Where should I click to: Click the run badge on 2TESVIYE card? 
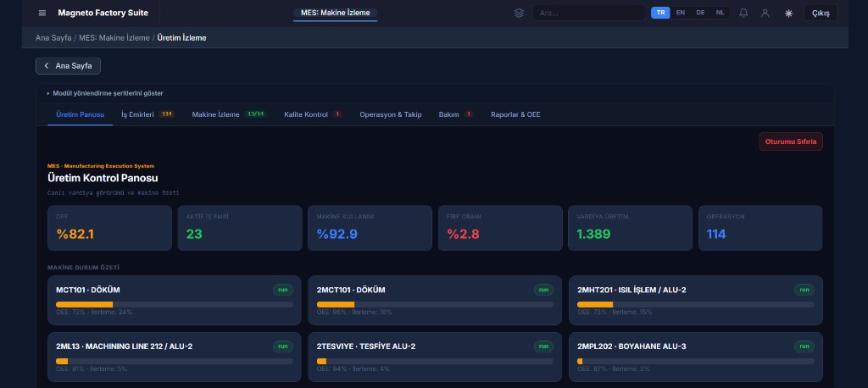click(x=543, y=346)
